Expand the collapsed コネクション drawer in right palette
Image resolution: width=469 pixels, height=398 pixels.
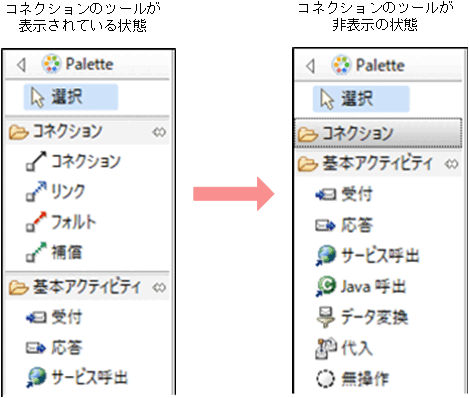pos(378,133)
